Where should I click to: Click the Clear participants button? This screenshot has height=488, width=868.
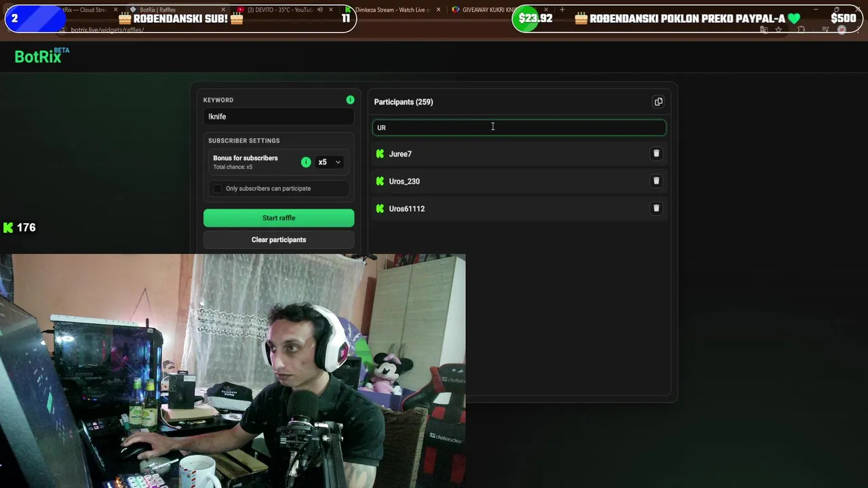pos(279,239)
